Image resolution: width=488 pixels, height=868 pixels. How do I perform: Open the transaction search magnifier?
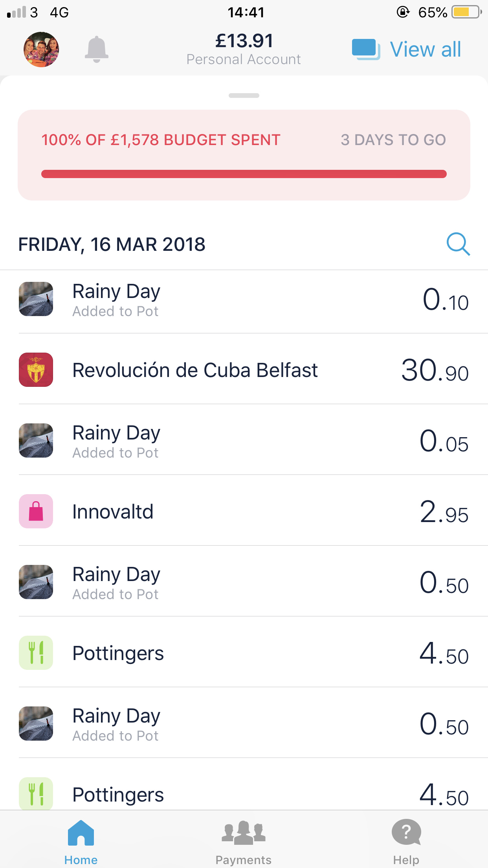[458, 244]
